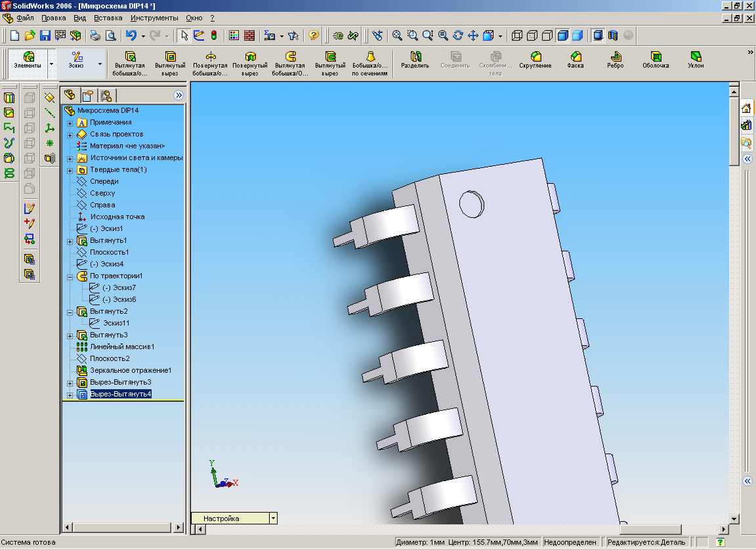Viewport: 756px width, 550px height.
Task: Select Плоскость2 in feature tree
Action: (x=110, y=358)
